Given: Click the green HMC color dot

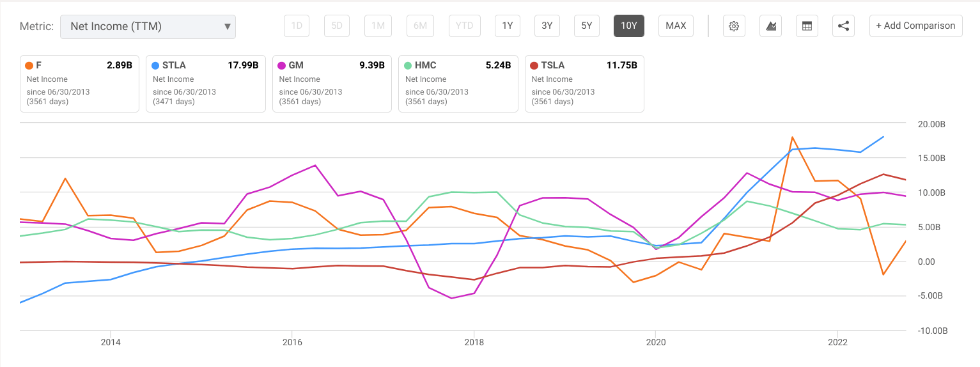Looking at the screenshot, I should pyautogui.click(x=408, y=65).
